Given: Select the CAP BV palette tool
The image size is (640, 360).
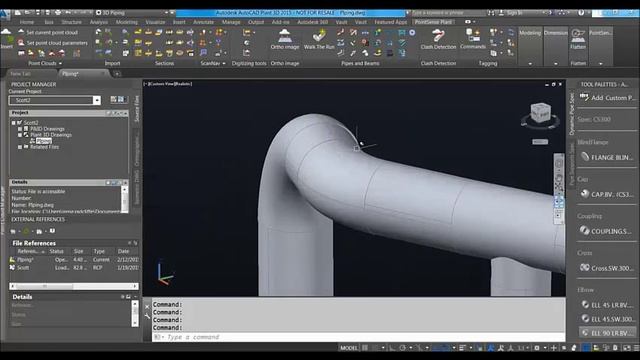Looking at the screenshot, I should 607,194.
